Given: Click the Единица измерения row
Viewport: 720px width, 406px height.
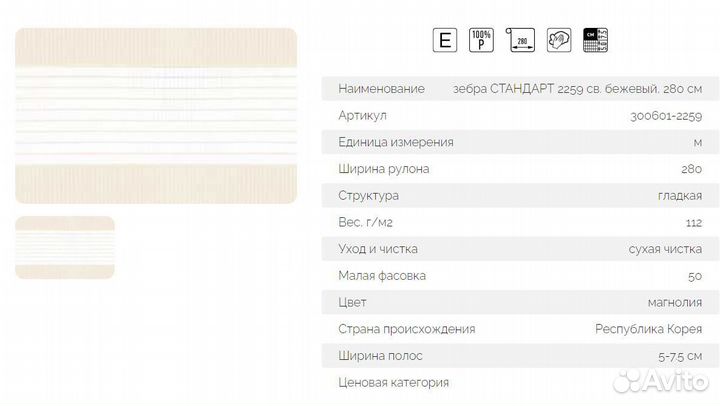Looking at the screenshot, I should (x=520, y=142).
